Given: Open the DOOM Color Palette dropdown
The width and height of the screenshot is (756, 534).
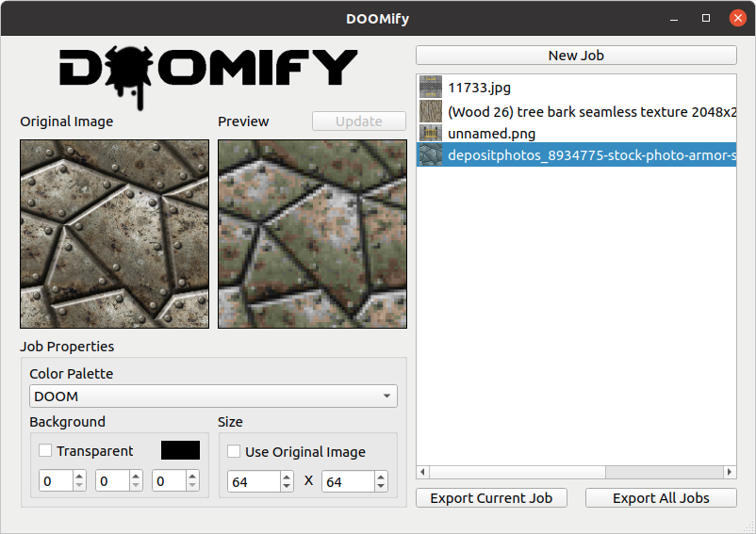Looking at the screenshot, I should 213,396.
